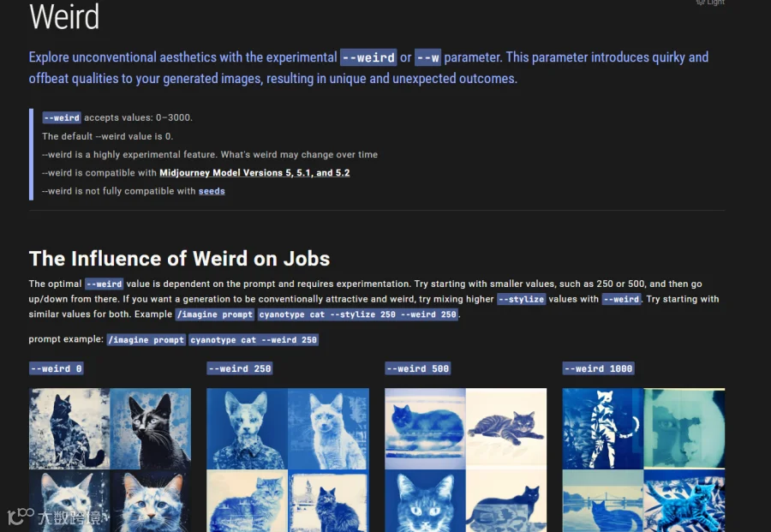This screenshot has height=532, width=771.
Task: Open the cat in shirt image
Action: click(x=247, y=428)
